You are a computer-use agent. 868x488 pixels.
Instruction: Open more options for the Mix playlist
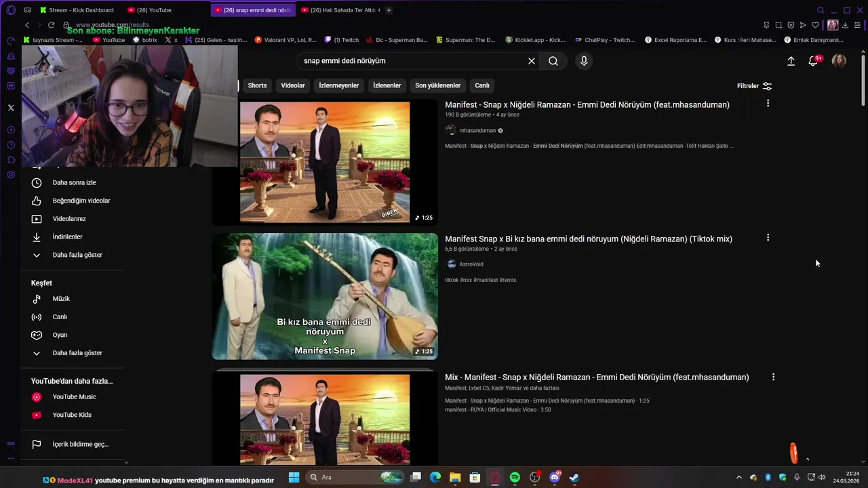[x=773, y=377]
